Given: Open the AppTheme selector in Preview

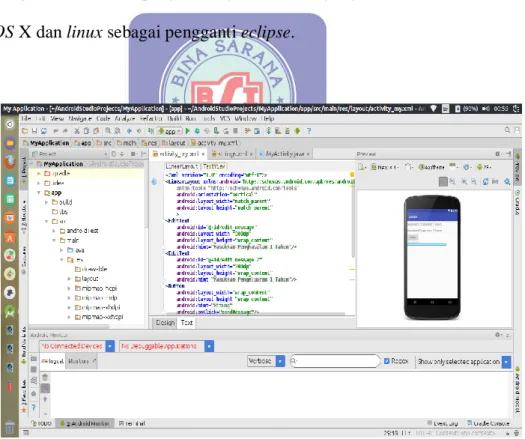Looking at the screenshot, I should tap(432, 167).
